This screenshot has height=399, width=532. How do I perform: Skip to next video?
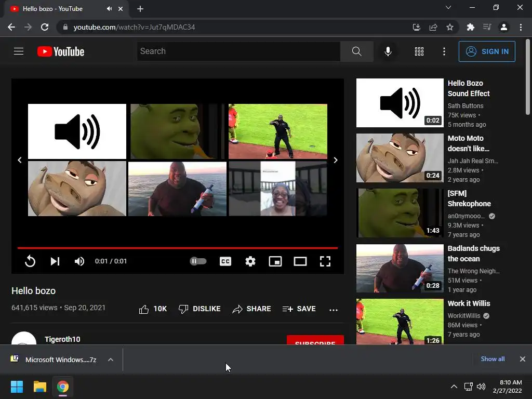tap(55, 261)
